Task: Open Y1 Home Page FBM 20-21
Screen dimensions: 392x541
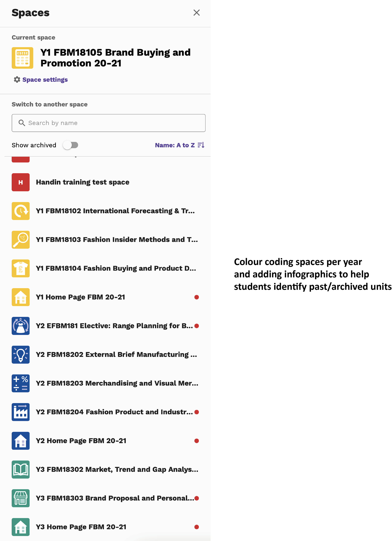Action: pos(80,297)
